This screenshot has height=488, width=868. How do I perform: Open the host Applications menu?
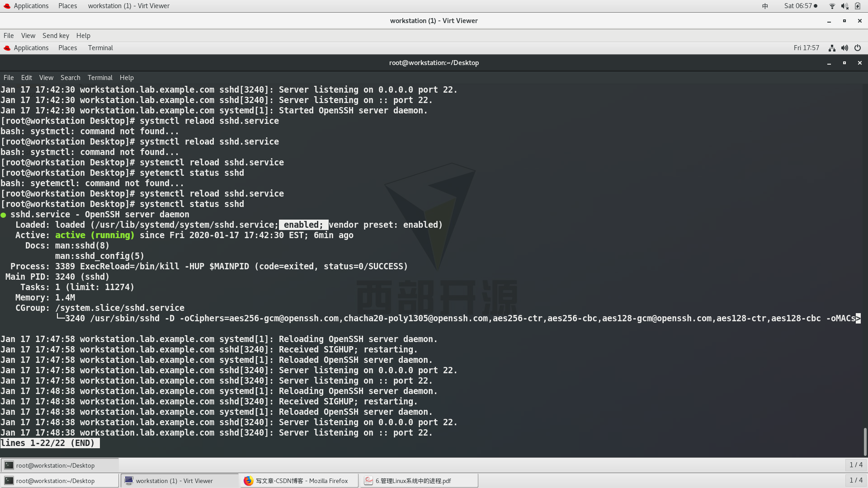(x=31, y=6)
